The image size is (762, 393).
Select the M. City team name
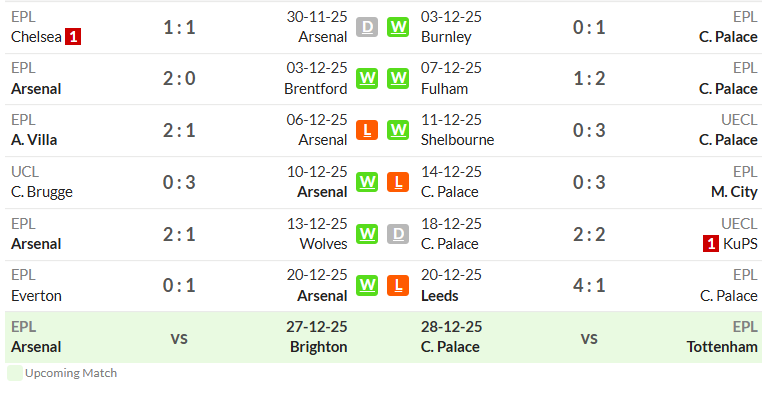click(x=734, y=192)
